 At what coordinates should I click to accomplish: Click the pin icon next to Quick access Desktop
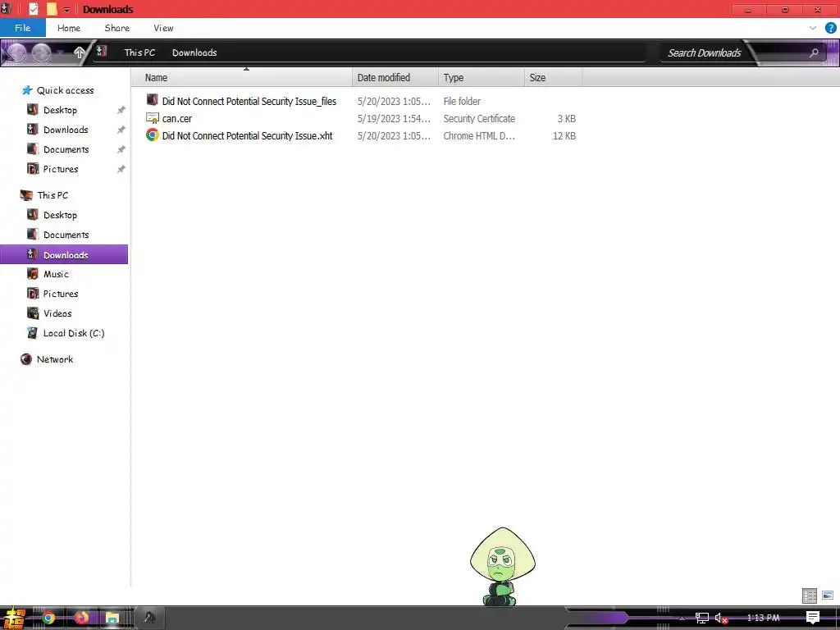pyautogui.click(x=121, y=110)
